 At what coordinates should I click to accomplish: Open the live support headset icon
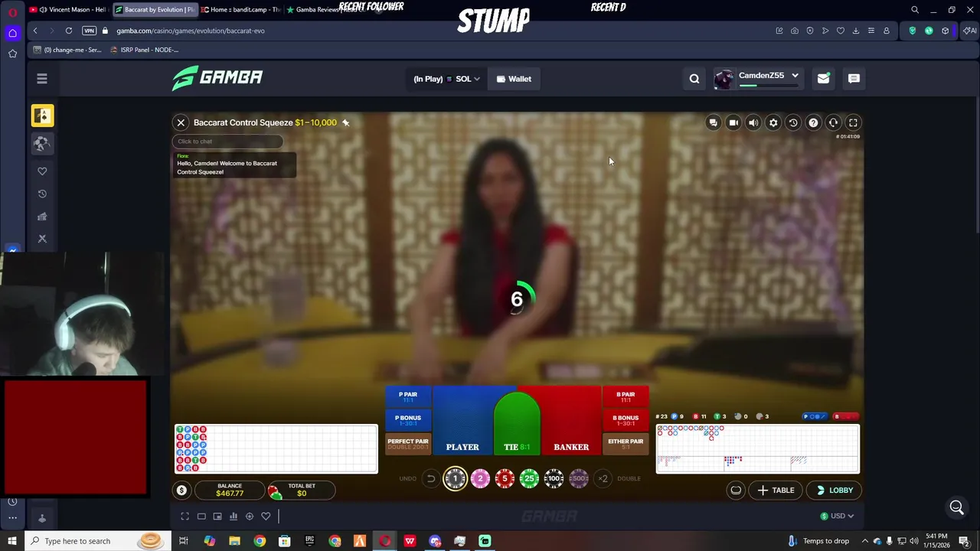click(833, 122)
